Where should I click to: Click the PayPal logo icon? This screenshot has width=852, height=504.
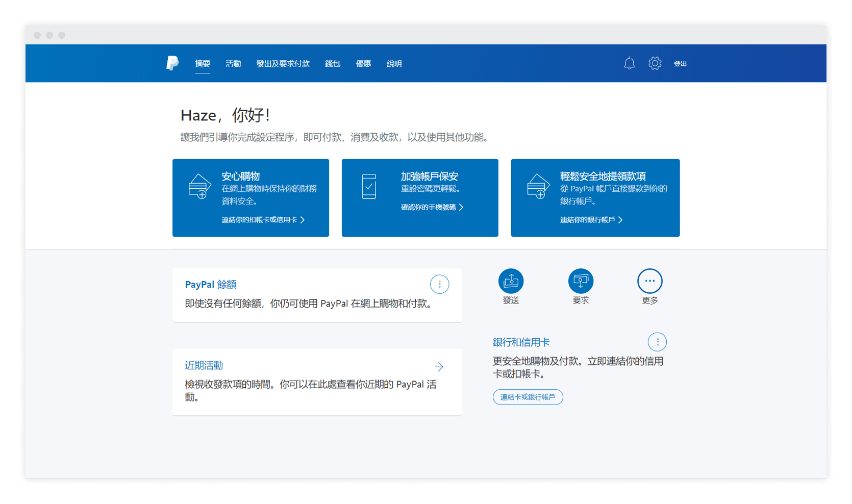pyautogui.click(x=172, y=63)
